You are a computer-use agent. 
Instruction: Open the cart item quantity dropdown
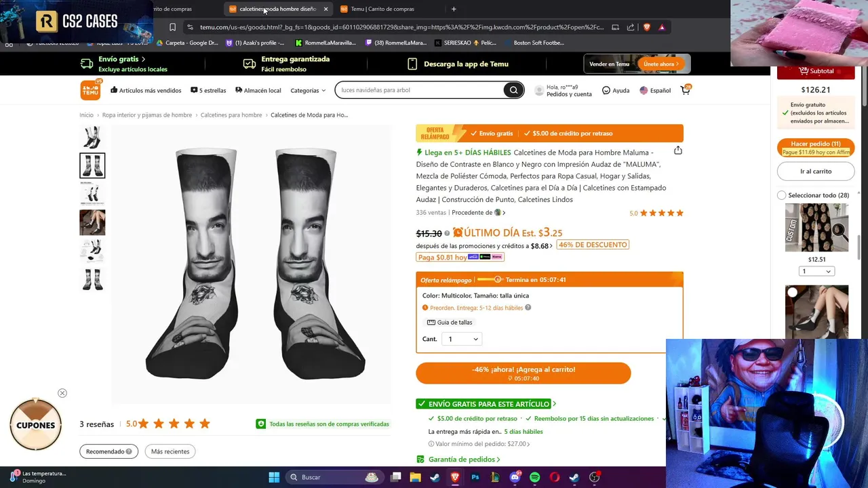pyautogui.click(x=816, y=271)
